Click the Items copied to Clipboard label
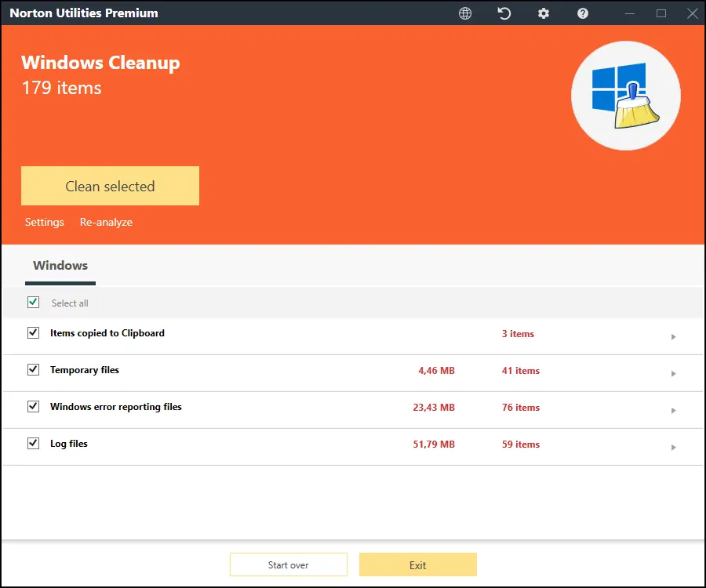The image size is (706, 588). coord(107,333)
